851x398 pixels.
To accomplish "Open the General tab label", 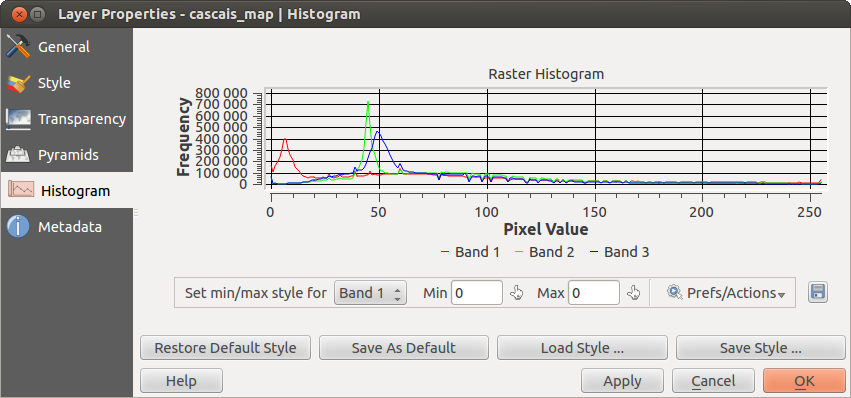I will coord(63,47).
